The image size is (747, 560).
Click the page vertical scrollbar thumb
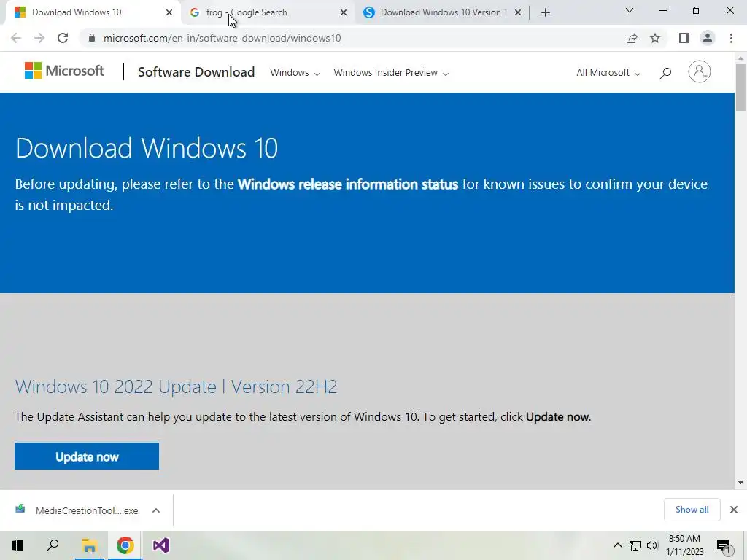tap(741, 87)
